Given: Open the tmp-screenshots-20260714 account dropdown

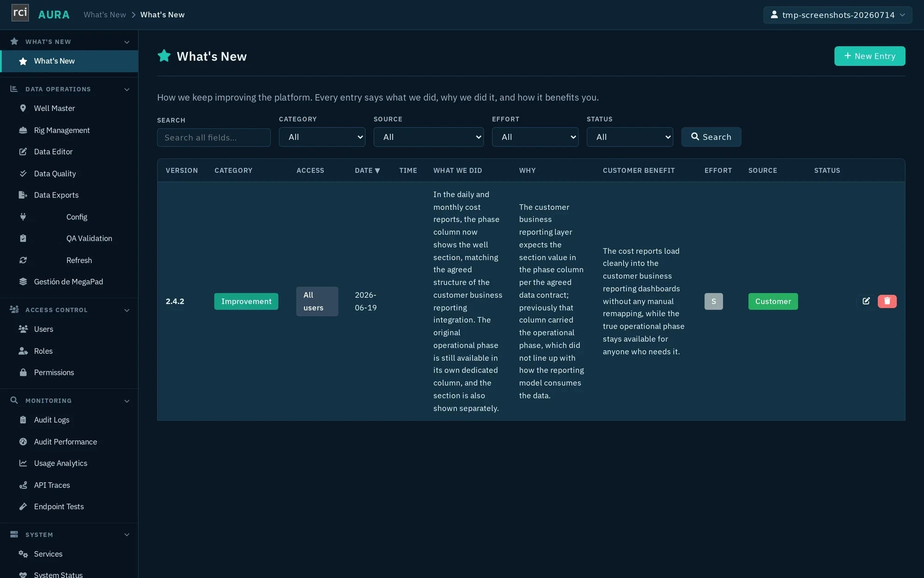Looking at the screenshot, I should tap(838, 15).
